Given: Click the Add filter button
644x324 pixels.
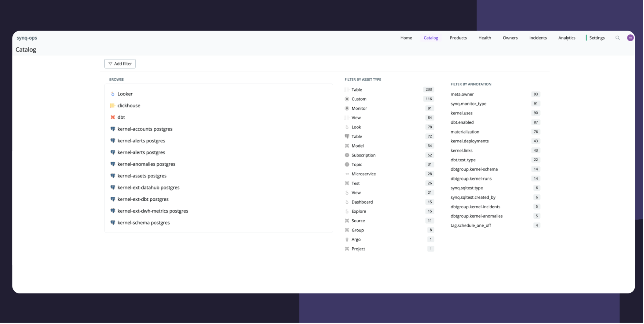Looking at the screenshot, I should (120, 64).
